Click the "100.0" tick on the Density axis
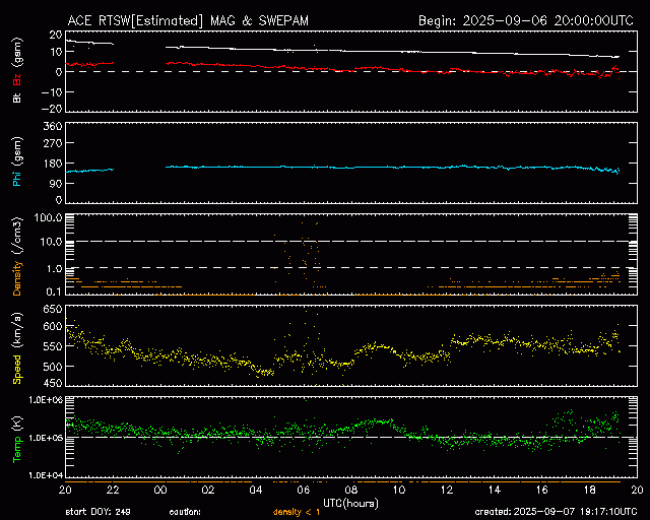The image size is (650, 520). click(48, 218)
